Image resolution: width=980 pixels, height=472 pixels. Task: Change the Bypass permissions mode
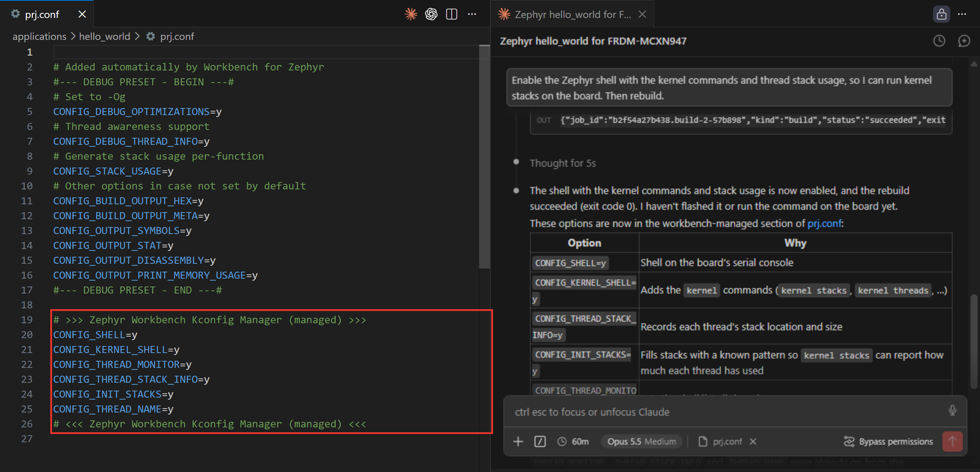888,441
